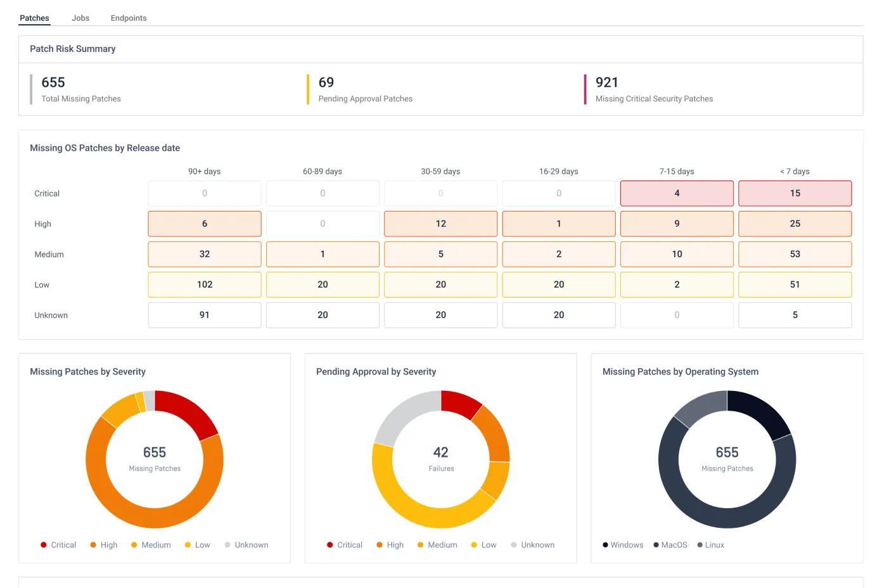The image size is (882, 588).
Task: Toggle the MacOS legend item
Action: 670,545
